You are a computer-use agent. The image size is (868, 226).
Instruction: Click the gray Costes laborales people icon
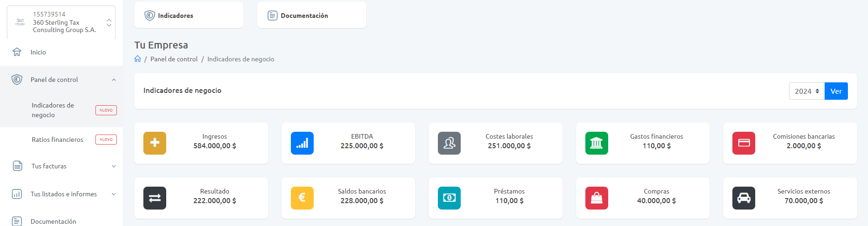(x=449, y=143)
